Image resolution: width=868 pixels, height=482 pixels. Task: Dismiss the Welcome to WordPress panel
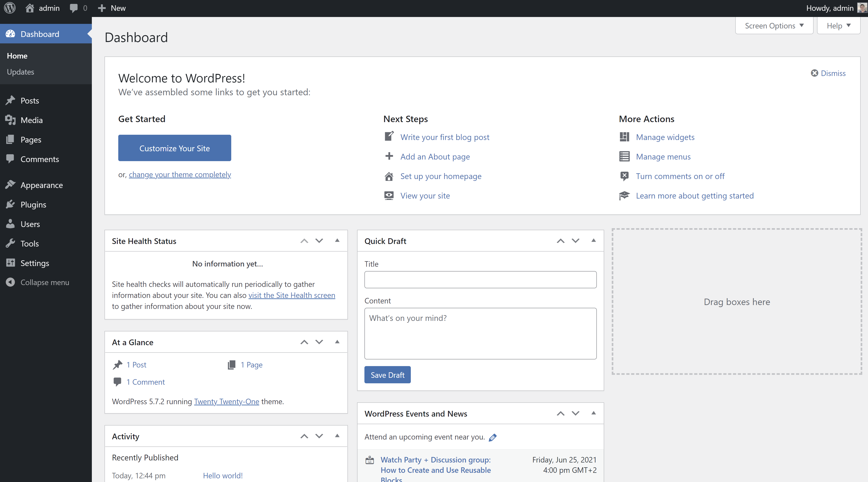pyautogui.click(x=828, y=73)
